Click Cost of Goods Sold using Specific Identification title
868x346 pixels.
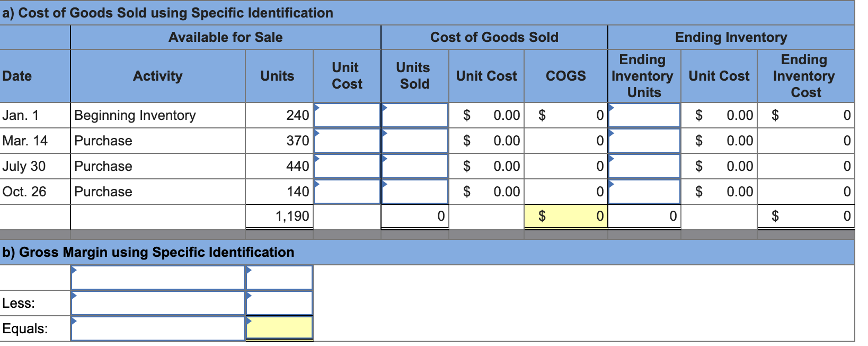point(168,13)
